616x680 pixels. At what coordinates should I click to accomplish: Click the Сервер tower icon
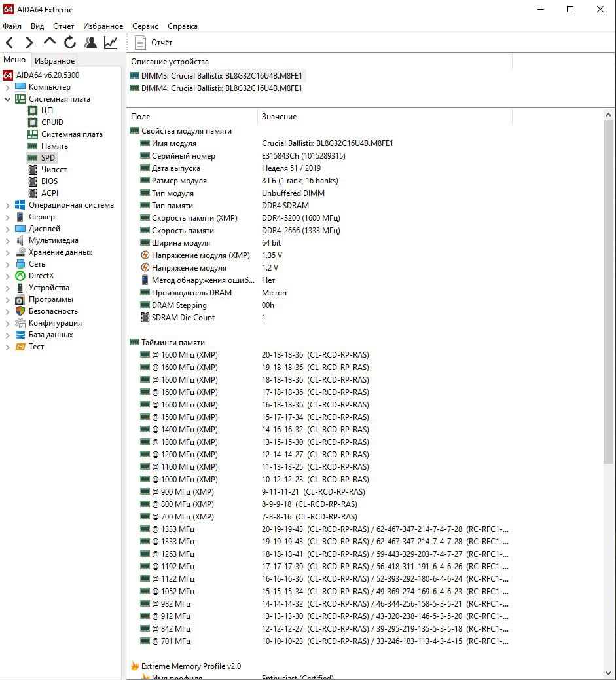coord(20,217)
